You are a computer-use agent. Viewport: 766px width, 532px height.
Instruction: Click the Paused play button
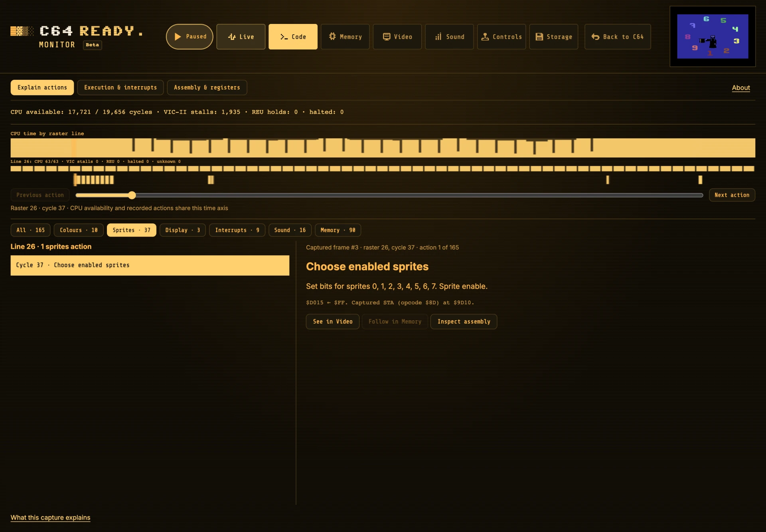190,37
